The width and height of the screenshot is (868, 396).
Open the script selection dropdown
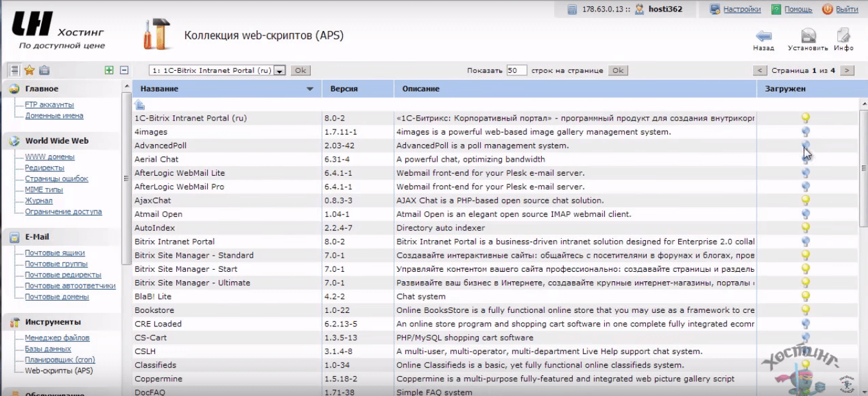[280, 71]
